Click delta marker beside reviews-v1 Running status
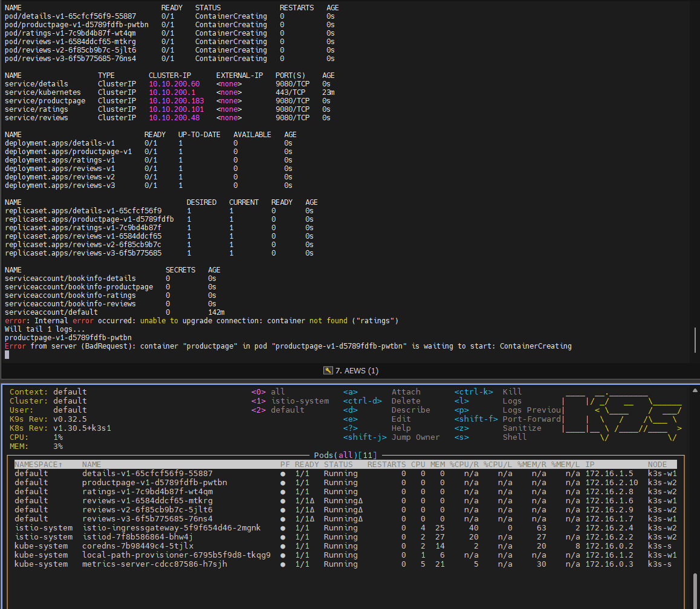The width and height of the screenshot is (700, 609). click(x=360, y=501)
